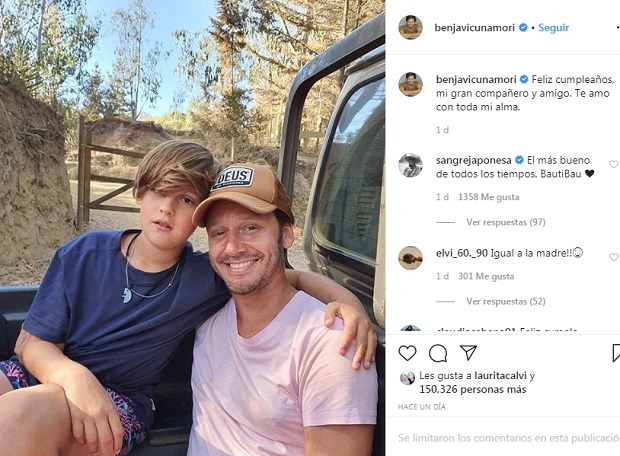Open the benjavicunamori username in post header
This screenshot has width=620, height=456.
(475, 28)
